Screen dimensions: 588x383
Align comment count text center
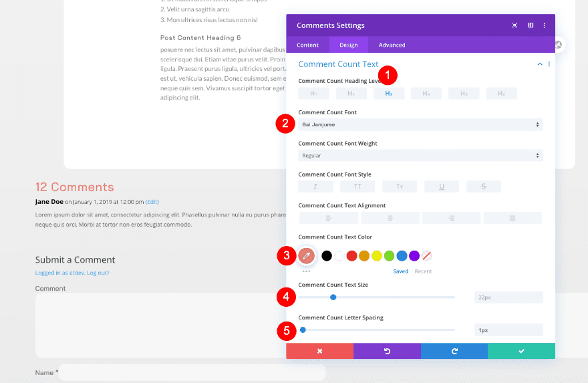click(390, 218)
